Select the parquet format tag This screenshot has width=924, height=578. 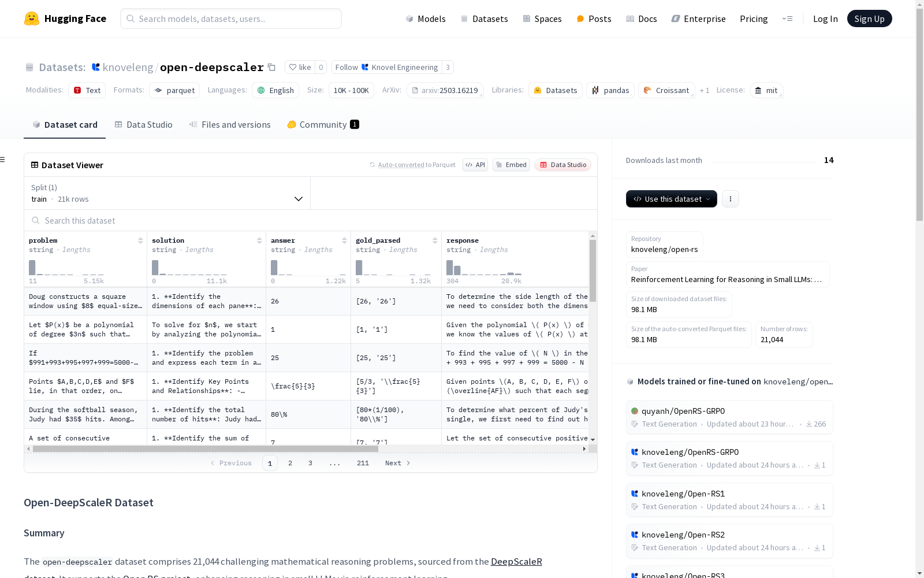pos(174,90)
